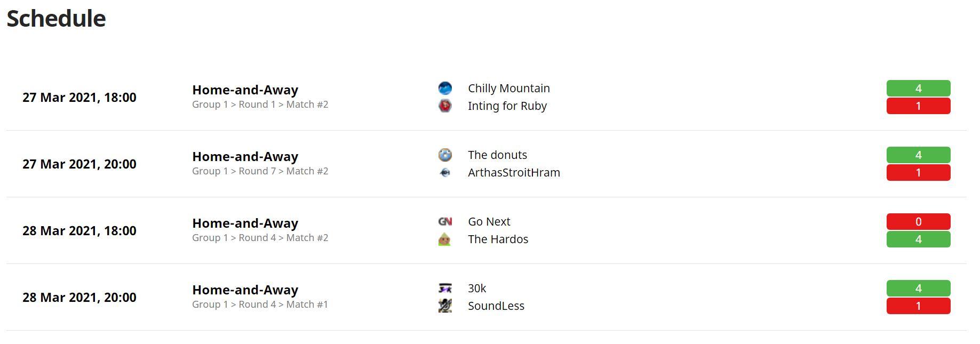
Task: Open the Chilly Mountain team name
Action: pyautogui.click(x=509, y=88)
